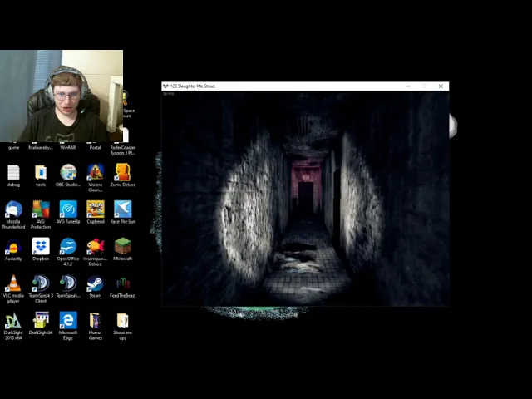Open the VLC media player cone icon
The image size is (532, 399).
(x=13, y=283)
